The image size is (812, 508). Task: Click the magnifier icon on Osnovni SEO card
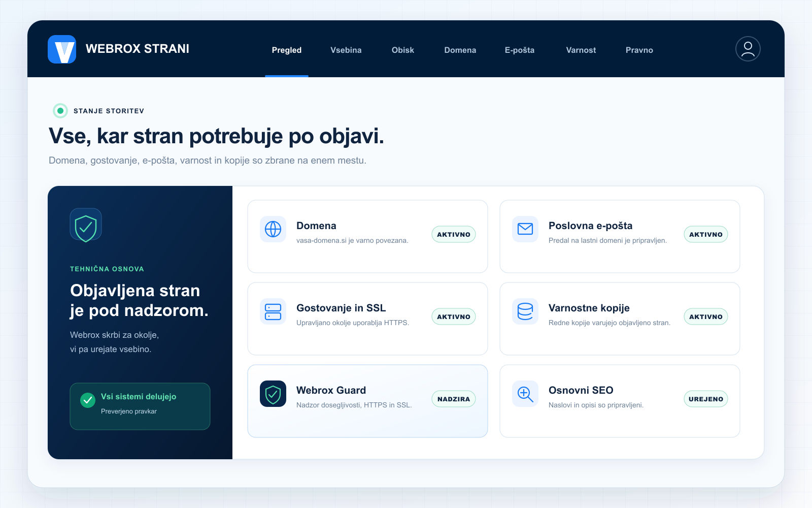coord(525,394)
